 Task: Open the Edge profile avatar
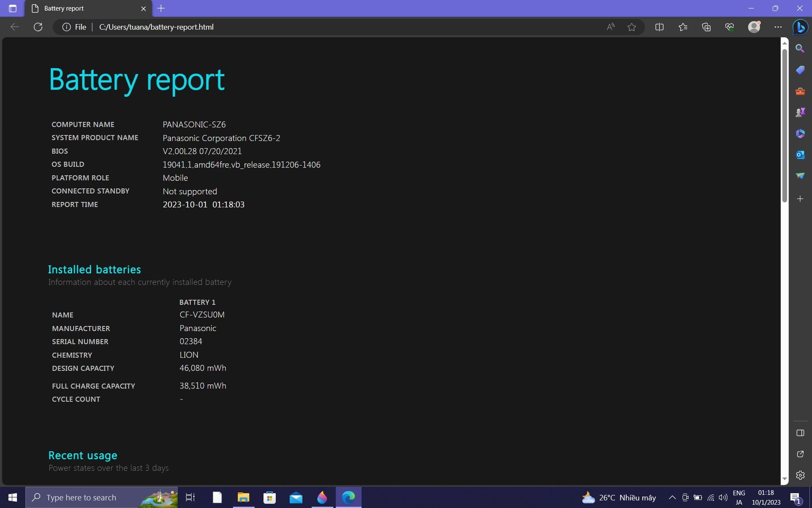coord(754,27)
